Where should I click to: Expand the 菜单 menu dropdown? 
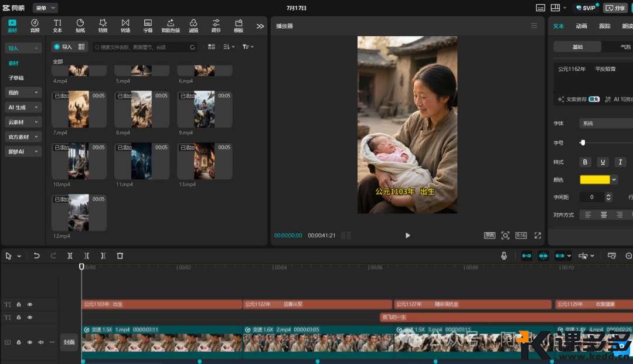point(45,8)
